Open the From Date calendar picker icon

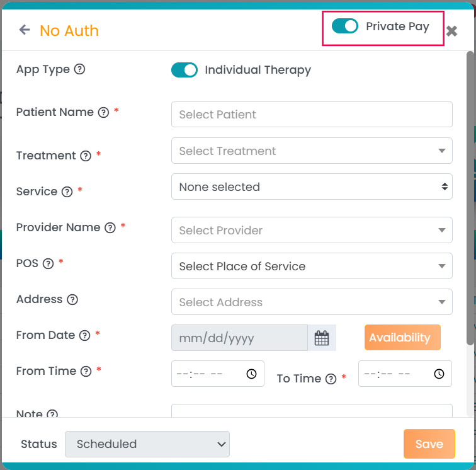tap(322, 338)
